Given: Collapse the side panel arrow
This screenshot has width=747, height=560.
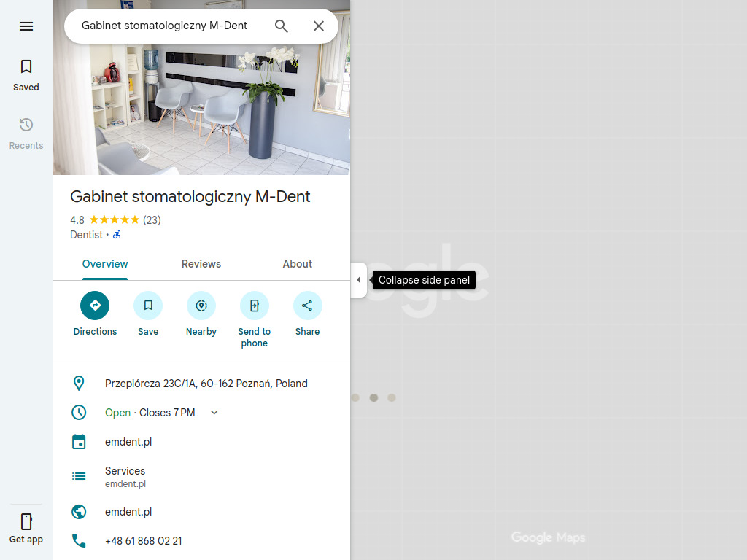Looking at the screenshot, I should point(359,280).
